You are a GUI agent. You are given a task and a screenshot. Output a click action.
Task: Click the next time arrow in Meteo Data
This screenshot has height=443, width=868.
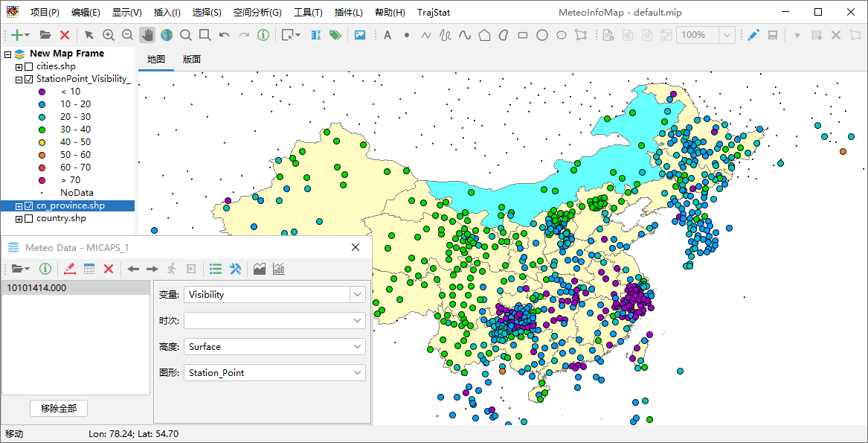pos(152,269)
